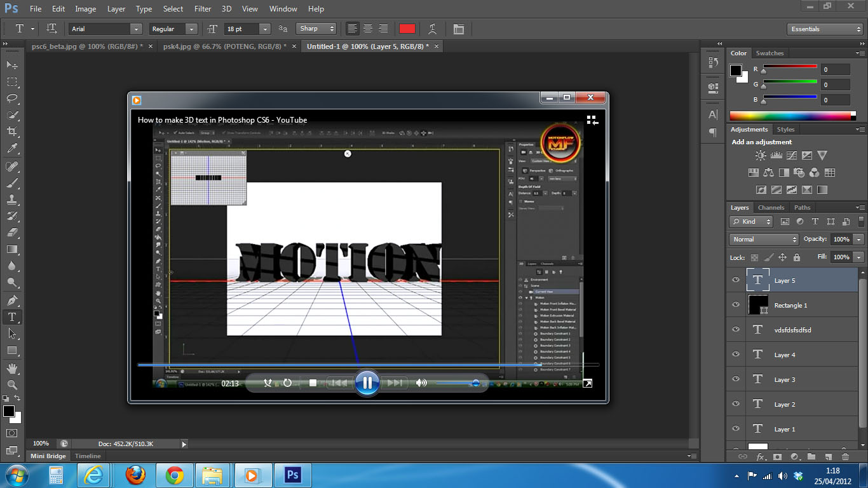Open the Sharp anti-aliasing dropdown
Screen dimensions: 868x488
click(316, 29)
